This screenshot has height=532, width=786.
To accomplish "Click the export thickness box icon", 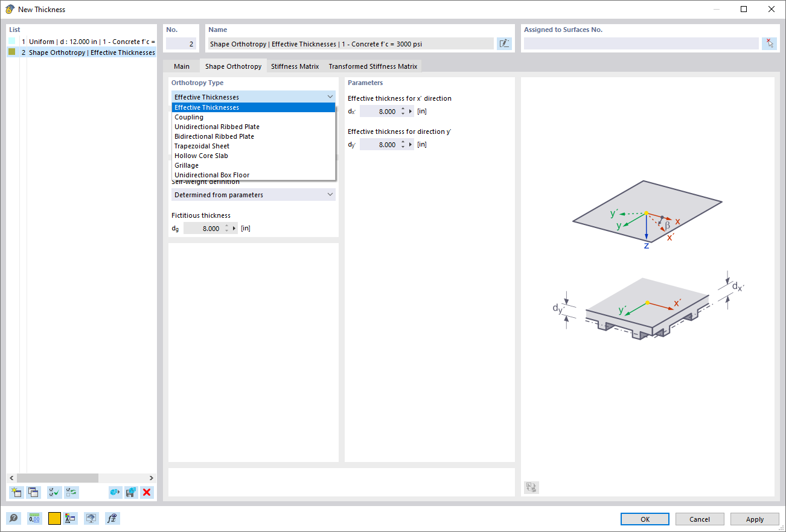I will (x=114, y=492).
